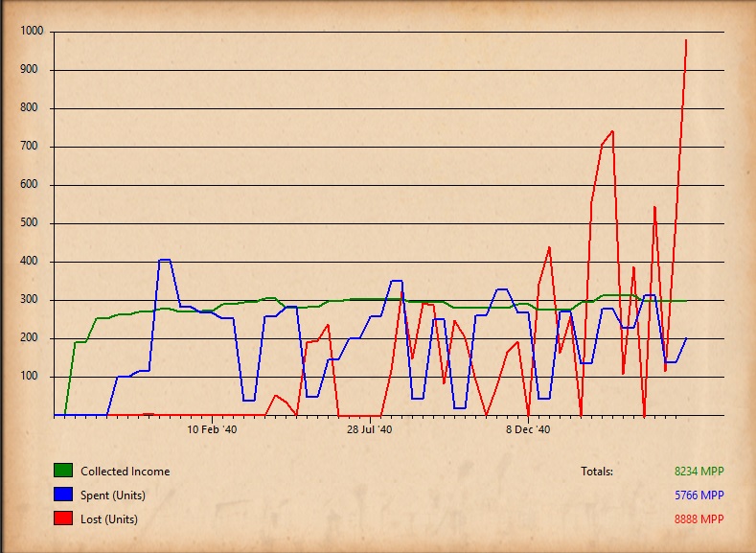Viewport: 756px width, 553px height.
Task: Click the 8 Dec '40 date label
Action: (528, 429)
